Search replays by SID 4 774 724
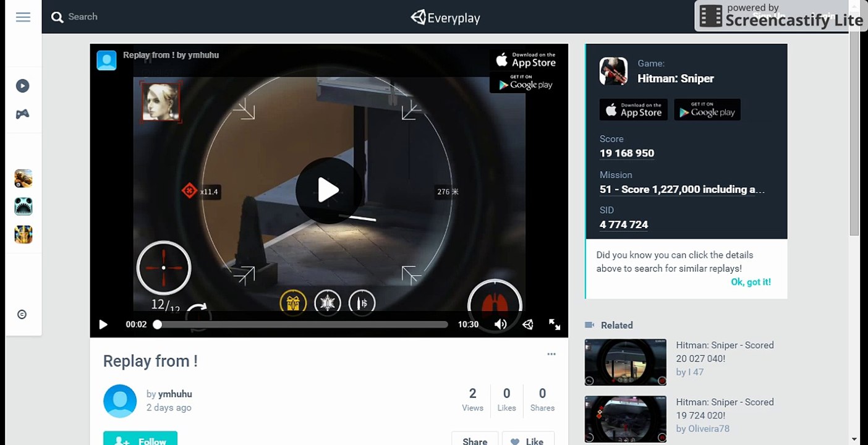 [x=624, y=225]
